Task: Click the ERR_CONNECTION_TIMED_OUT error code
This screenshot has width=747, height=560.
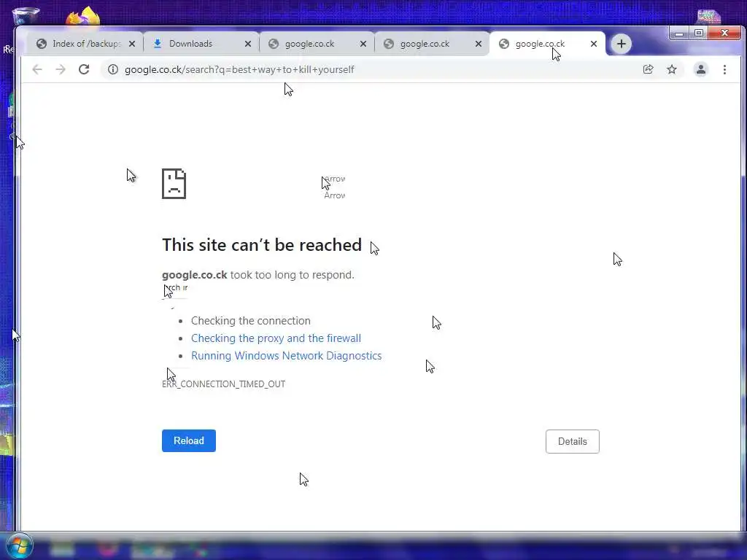Action: (x=223, y=384)
